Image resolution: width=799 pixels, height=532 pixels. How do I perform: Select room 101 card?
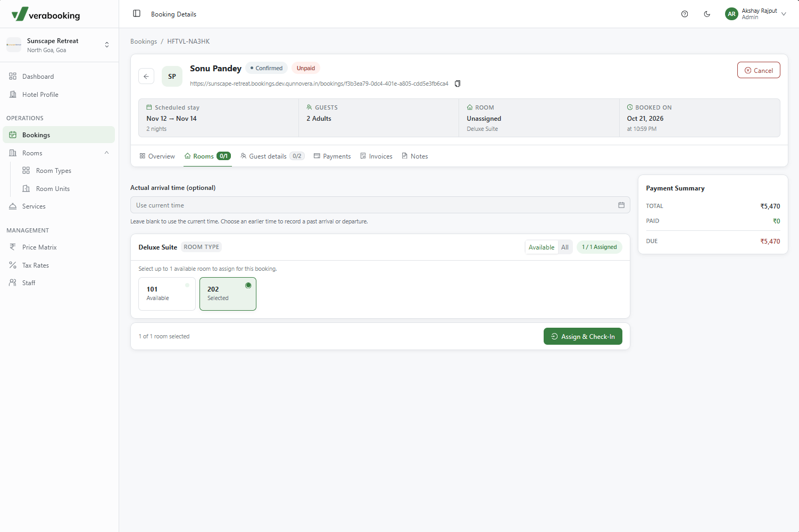pyautogui.click(x=167, y=294)
